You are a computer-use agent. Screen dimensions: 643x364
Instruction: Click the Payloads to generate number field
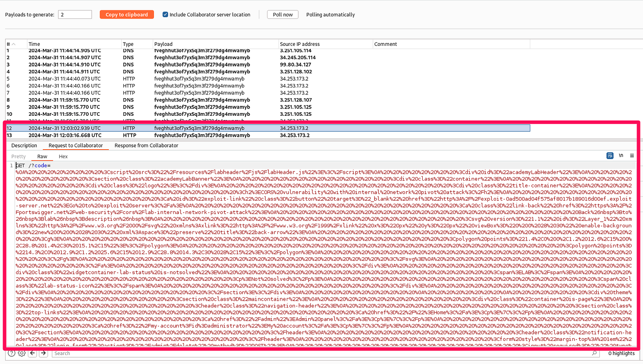pos(75,15)
